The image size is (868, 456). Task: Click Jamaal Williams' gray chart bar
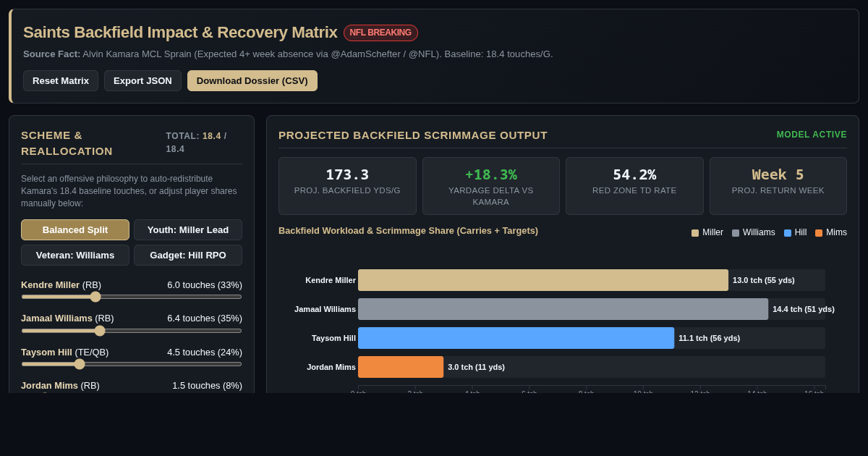click(563, 309)
